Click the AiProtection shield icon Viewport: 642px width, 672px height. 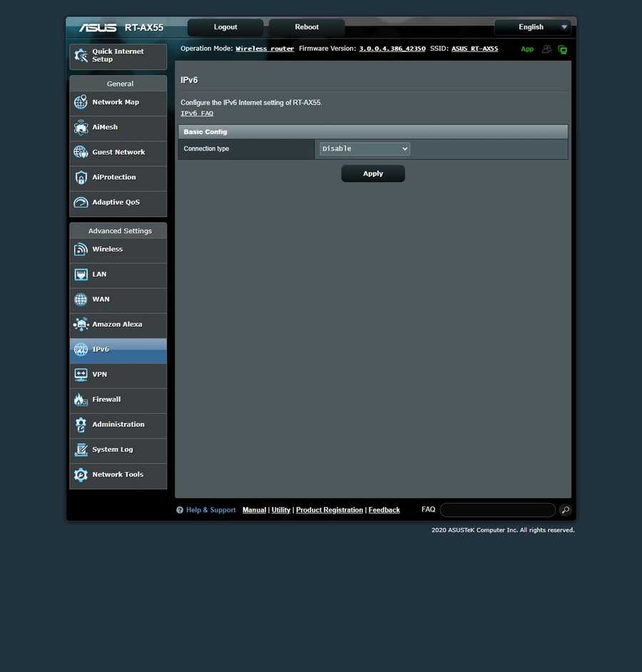81,178
